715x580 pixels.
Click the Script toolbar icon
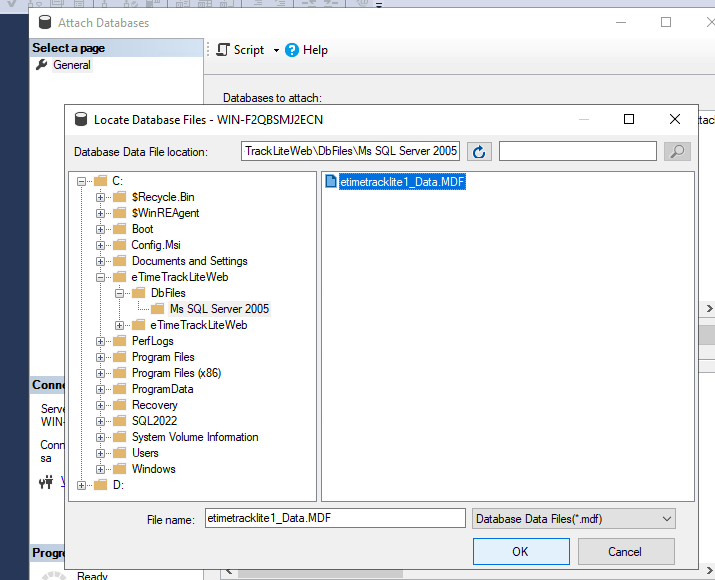point(223,50)
